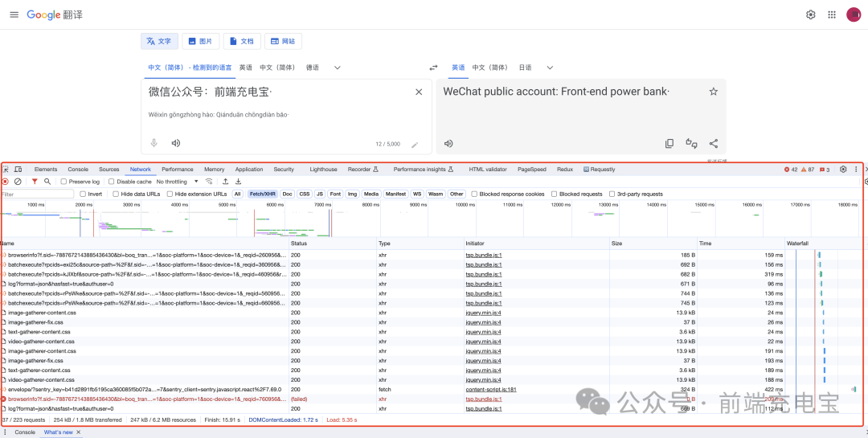This screenshot has height=438, width=868.
Task: Open the No throttling dropdown
Action: (x=178, y=182)
